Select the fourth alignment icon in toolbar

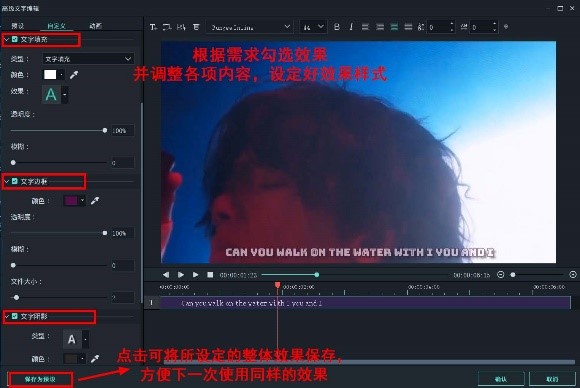coord(408,27)
